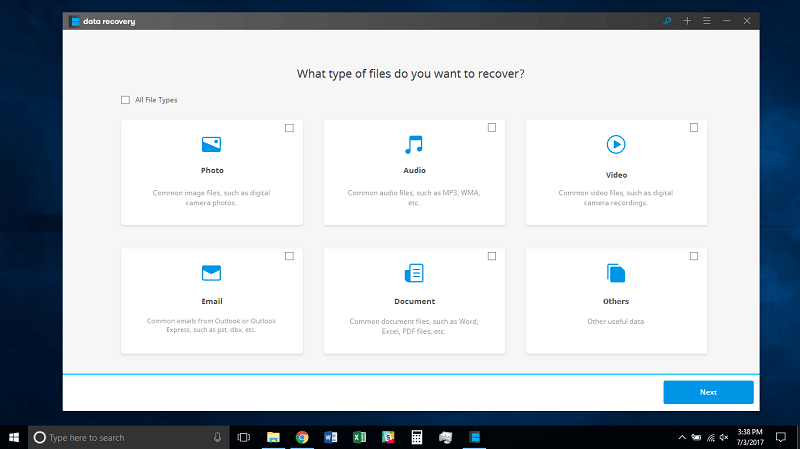Click the Audio music note icon
The width and height of the screenshot is (800, 449).
pyautogui.click(x=414, y=144)
